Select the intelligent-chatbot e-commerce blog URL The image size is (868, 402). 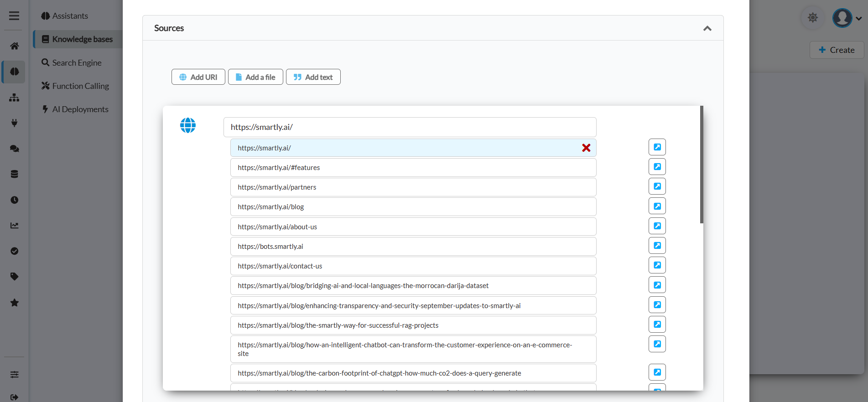point(413,349)
